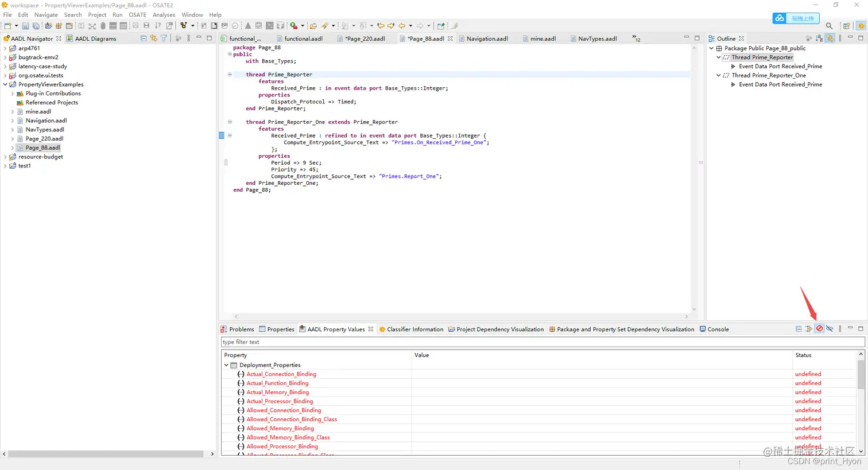Click the editor horizontal scrollbar
The height and width of the screenshot is (470, 868).
click(461, 317)
